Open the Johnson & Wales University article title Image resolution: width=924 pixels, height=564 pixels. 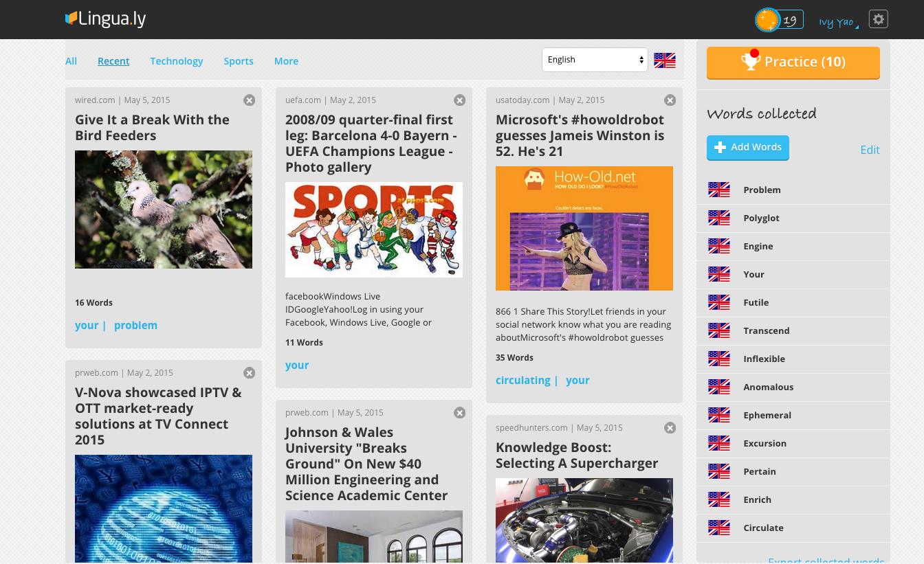point(366,464)
